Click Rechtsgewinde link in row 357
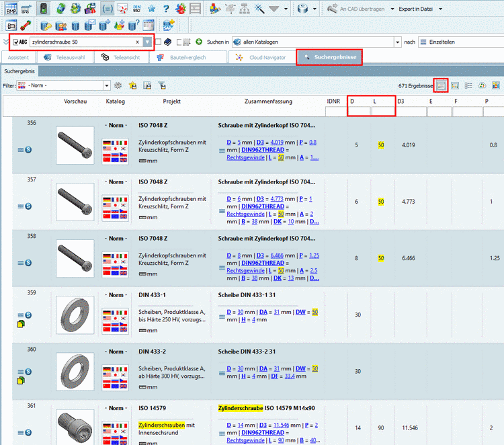 [245, 214]
